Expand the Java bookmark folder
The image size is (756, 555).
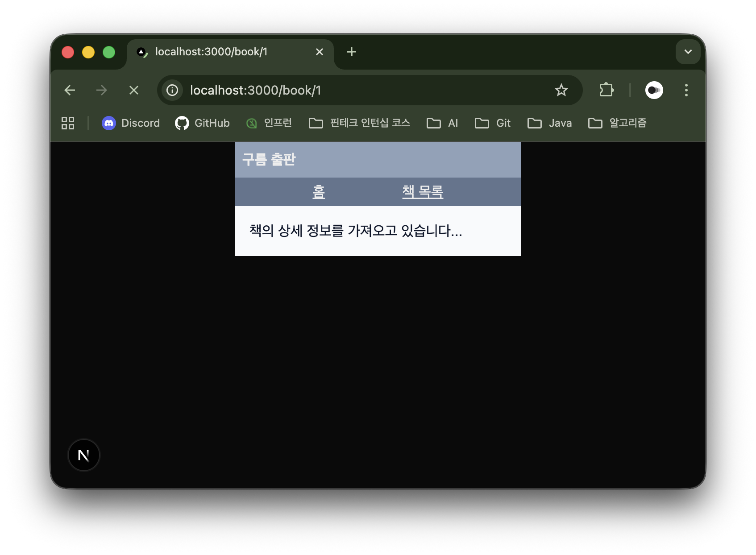point(549,123)
